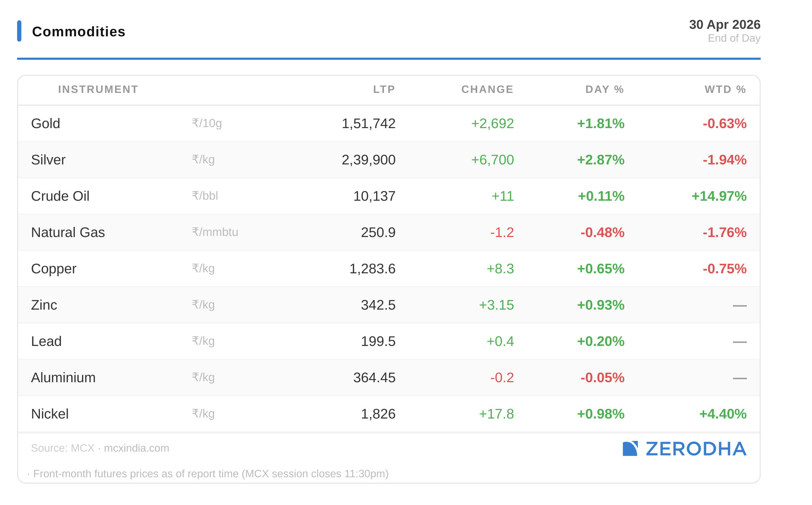Click the dash in Lead's WTD cell
The width and height of the screenshot is (812, 505).
click(739, 342)
